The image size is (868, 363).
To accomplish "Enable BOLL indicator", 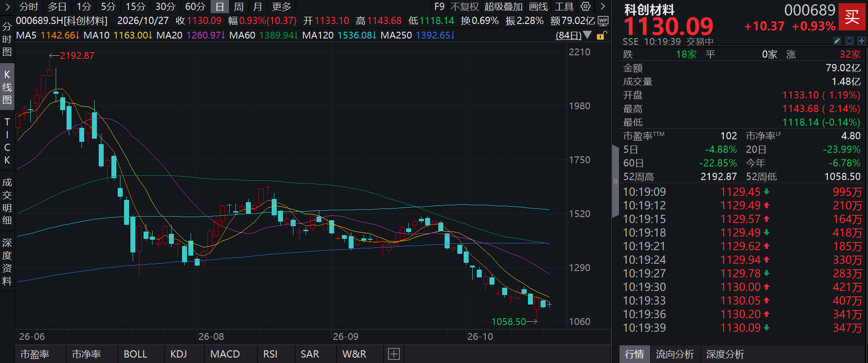I will [x=135, y=354].
